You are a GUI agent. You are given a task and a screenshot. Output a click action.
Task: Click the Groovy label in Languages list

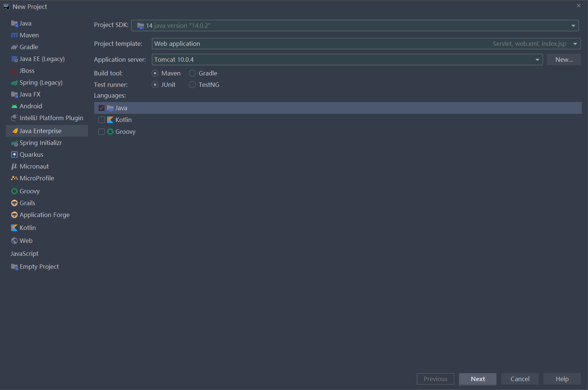(125, 132)
